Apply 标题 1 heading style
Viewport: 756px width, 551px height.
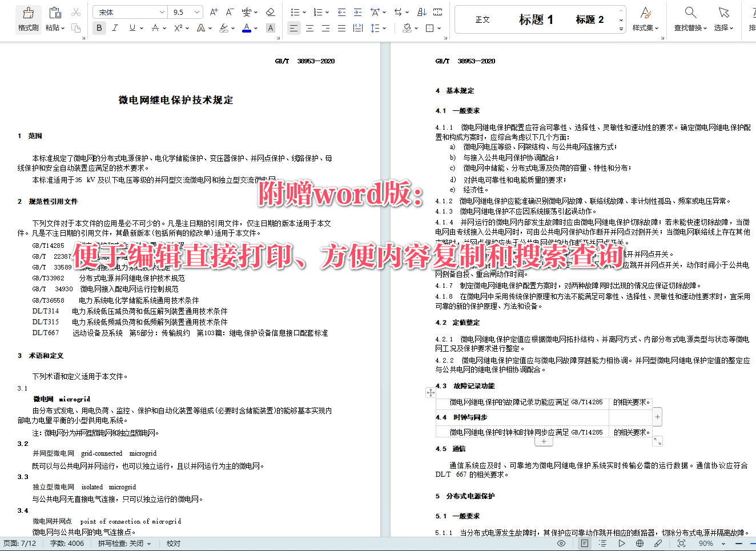536,19
